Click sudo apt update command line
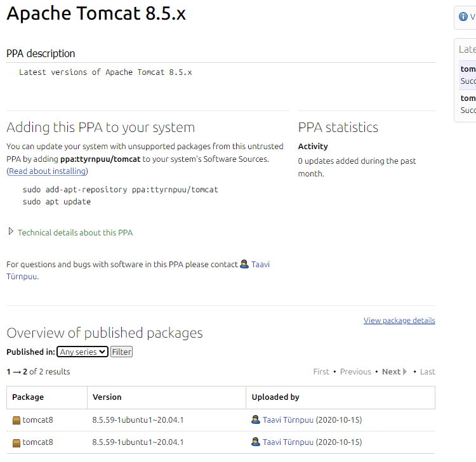Image resolution: width=476 pixels, height=462 pixels. point(56,202)
